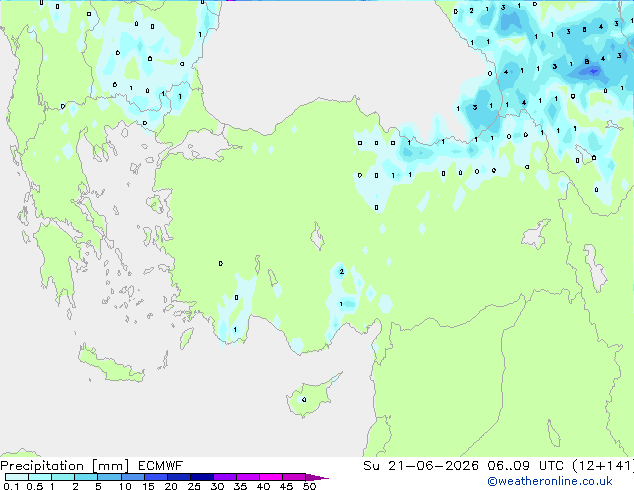Pick the legend swatch between 2 and 5

click(86, 477)
